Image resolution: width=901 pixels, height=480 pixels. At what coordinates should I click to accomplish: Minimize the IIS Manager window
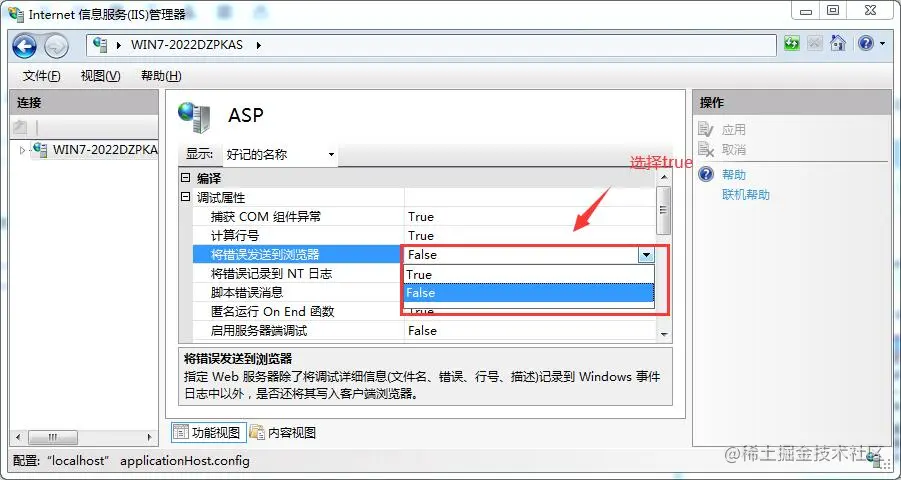click(806, 11)
